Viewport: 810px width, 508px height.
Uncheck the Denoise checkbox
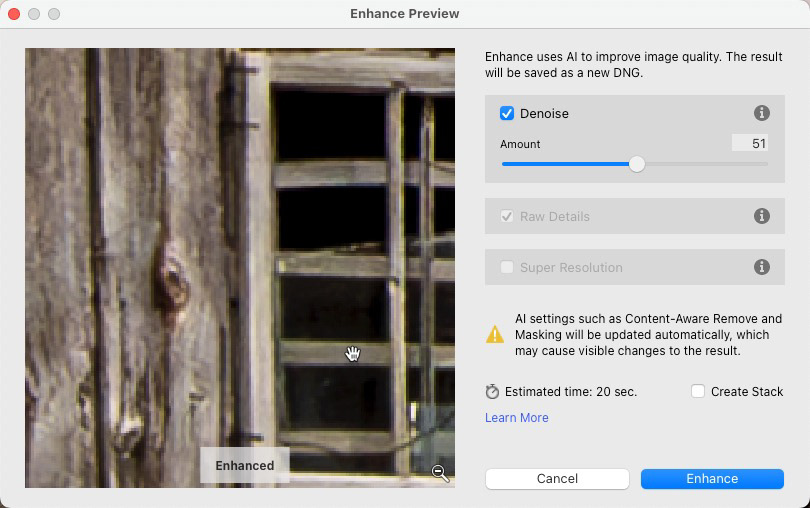coord(507,113)
